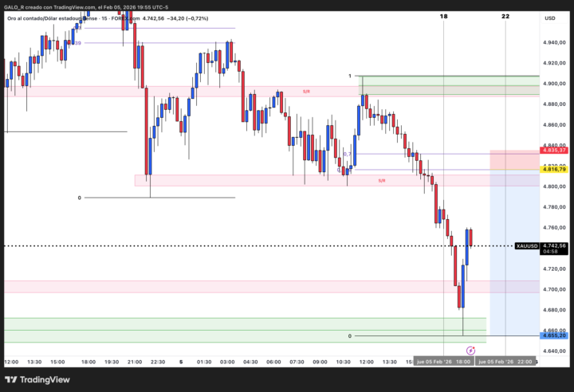Select the S/R label on upper pink zone

click(306, 92)
